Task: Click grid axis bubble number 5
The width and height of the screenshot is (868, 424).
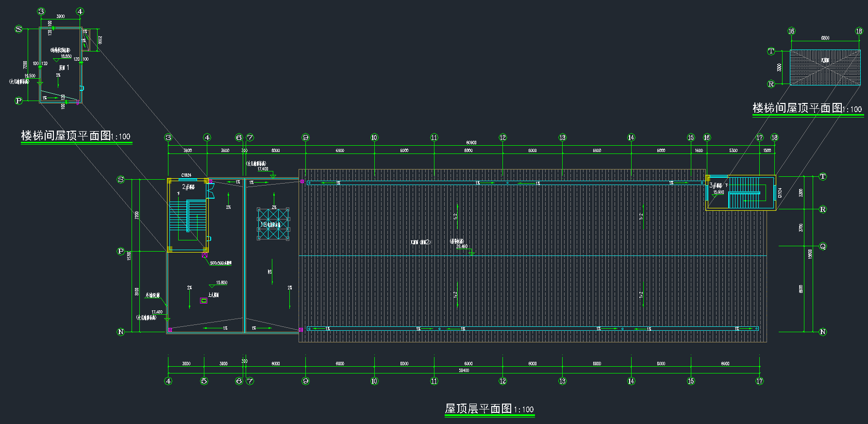Action: [x=204, y=381]
